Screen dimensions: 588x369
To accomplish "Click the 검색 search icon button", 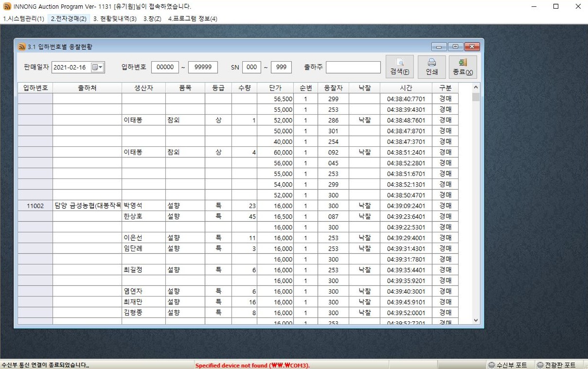I will 399,67.
